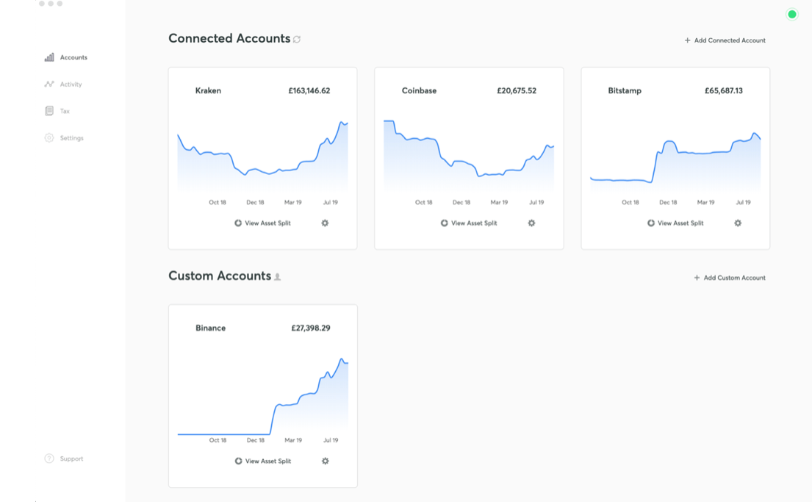Click the Activity line-graph icon
The image size is (812, 504).
pos(49,84)
